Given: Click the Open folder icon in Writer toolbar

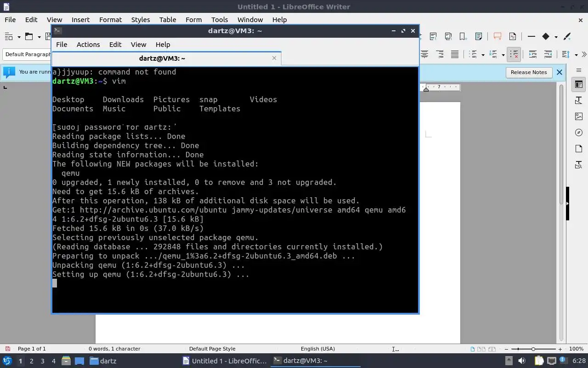Looking at the screenshot, I should tap(29, 36).
